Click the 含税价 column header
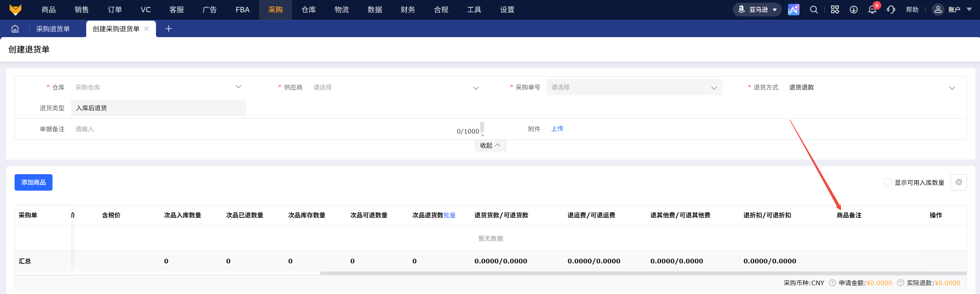Viewport: 980px width, 294px height. click(111, 215)
